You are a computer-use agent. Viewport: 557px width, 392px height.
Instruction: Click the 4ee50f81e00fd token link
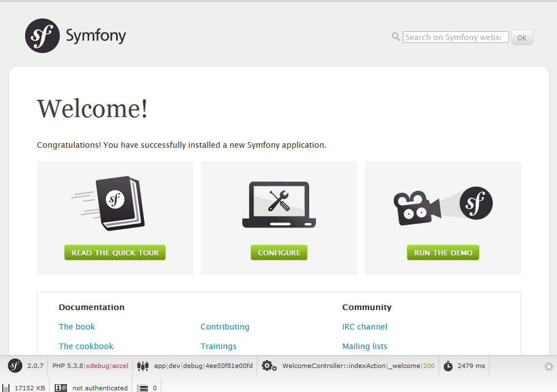click(229, 366)
